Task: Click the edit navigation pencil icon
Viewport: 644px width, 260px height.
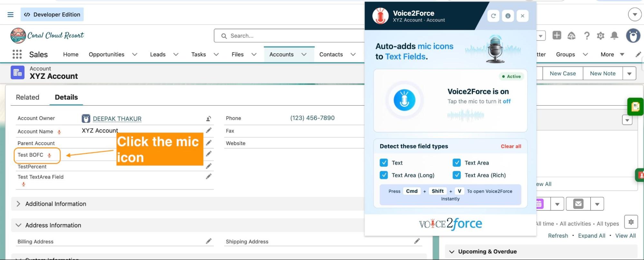Action: point(638,54)
